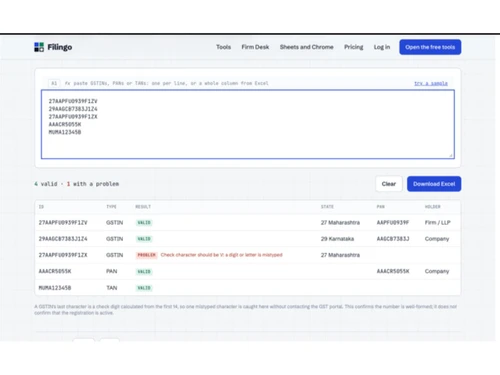The width and height of the screenshot is (500, 375).
Task: Select ID cell MUMA12345B in results
Action: point(55,288)
